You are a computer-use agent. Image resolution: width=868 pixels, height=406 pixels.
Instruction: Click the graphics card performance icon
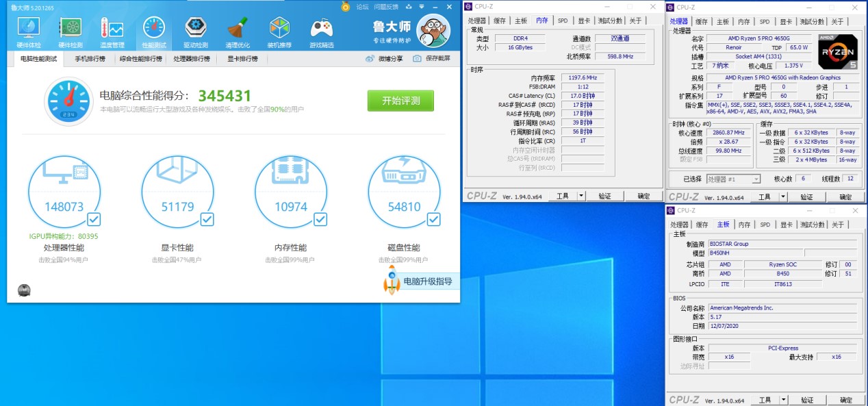177,171
